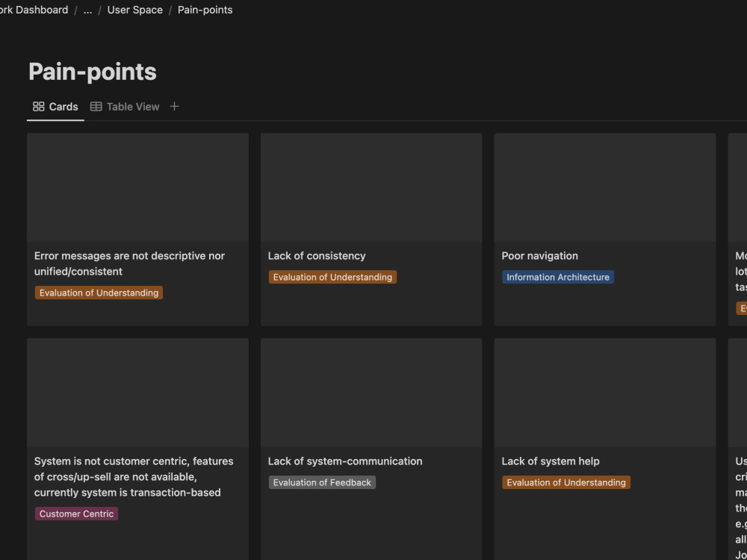Select the gray Evaluation of Feedback tag
This screenshot has width=747, height=560.
pyautogui.click(x=322, y=482)
